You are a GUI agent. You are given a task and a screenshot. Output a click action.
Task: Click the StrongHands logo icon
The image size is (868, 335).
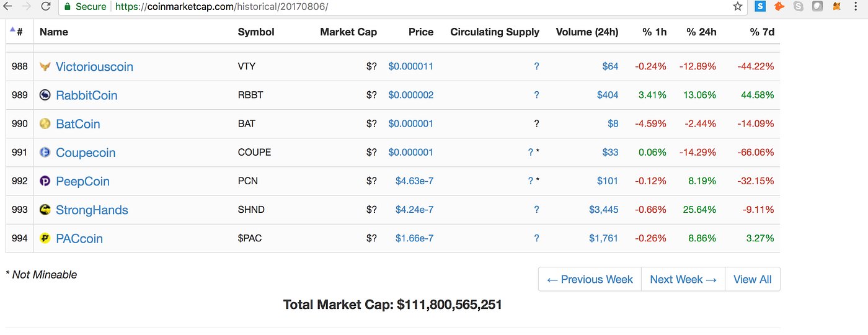45,209
